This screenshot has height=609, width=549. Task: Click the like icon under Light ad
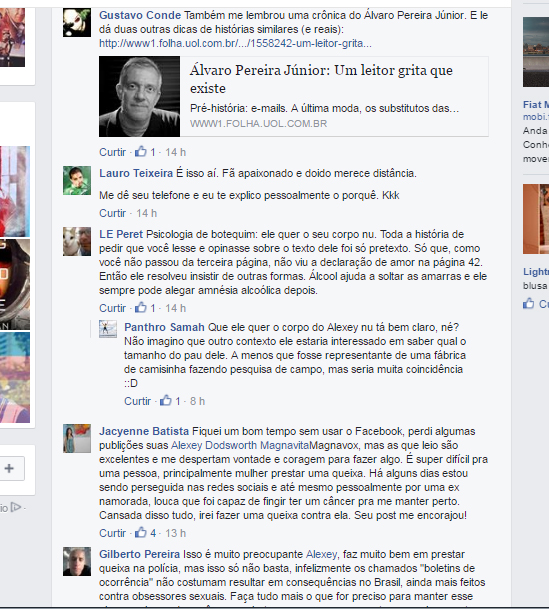pyautogui.click(x=528, y=303)
